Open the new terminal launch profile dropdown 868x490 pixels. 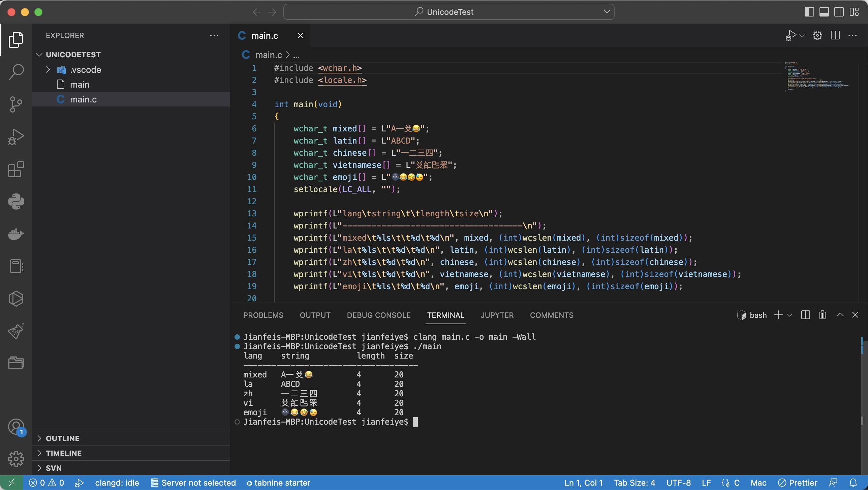pos(789,315)
